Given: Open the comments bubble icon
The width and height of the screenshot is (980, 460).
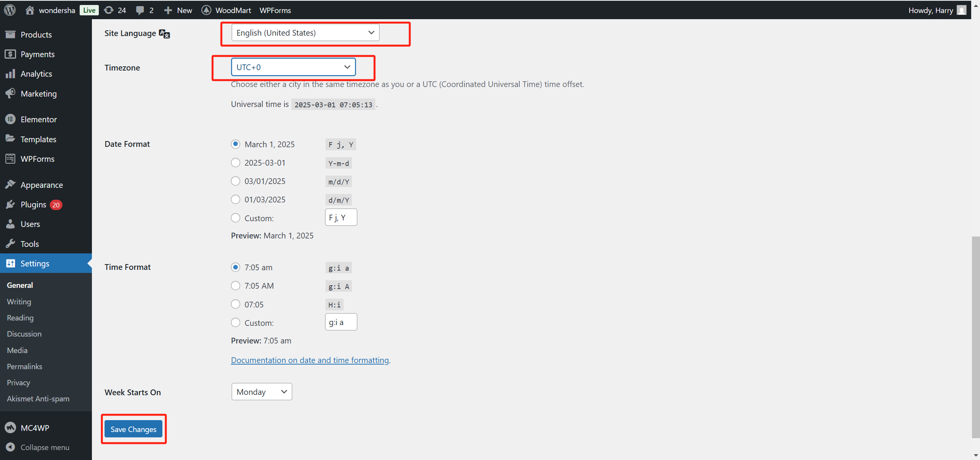Looking at the screenshot, I should pos(140,10).
